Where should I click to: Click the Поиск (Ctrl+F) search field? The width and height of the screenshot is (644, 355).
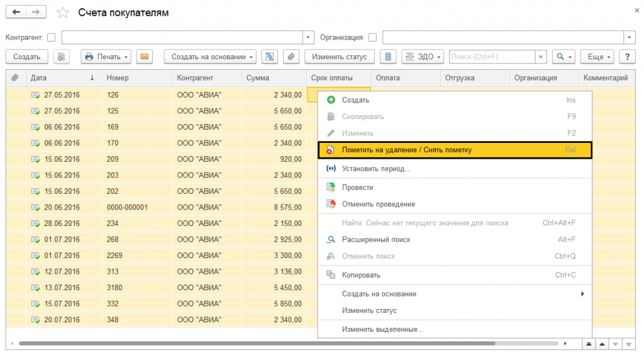(492, 57)
